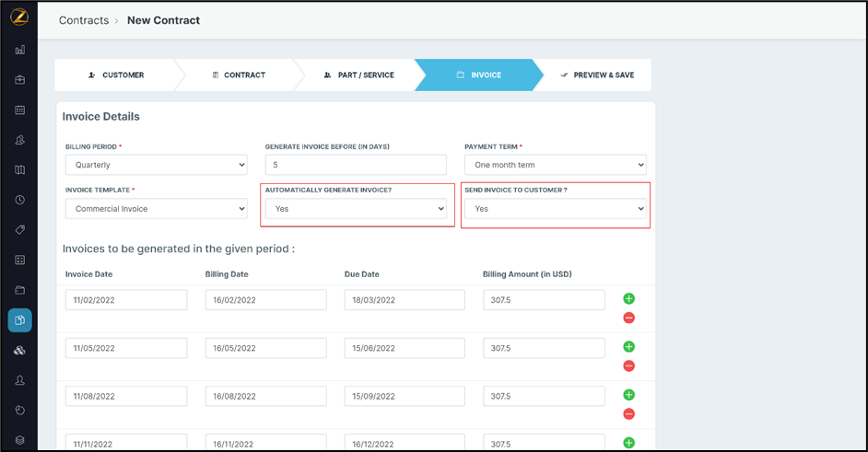868x452 pixels.
Task: Expand the Invoice Template dropdown
Action: coord(156,209)
